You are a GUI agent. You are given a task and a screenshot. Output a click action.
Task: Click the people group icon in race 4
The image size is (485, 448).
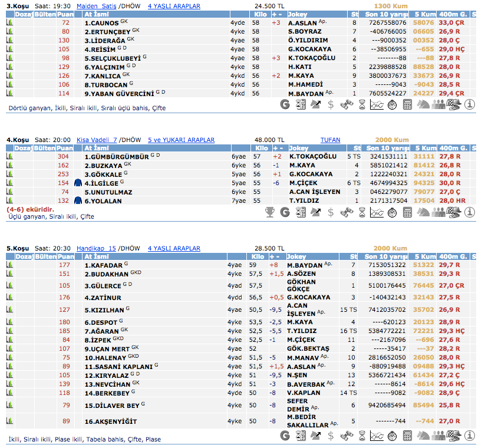coord(438,212)
